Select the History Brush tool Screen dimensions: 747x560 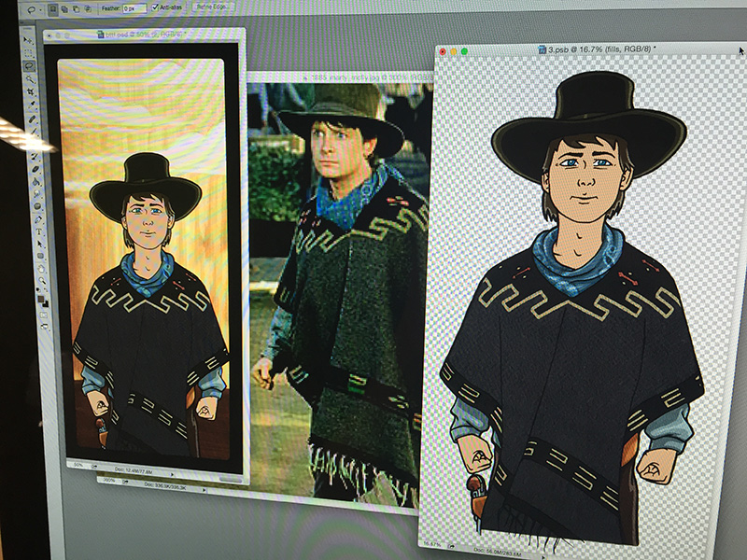(35, 156)
